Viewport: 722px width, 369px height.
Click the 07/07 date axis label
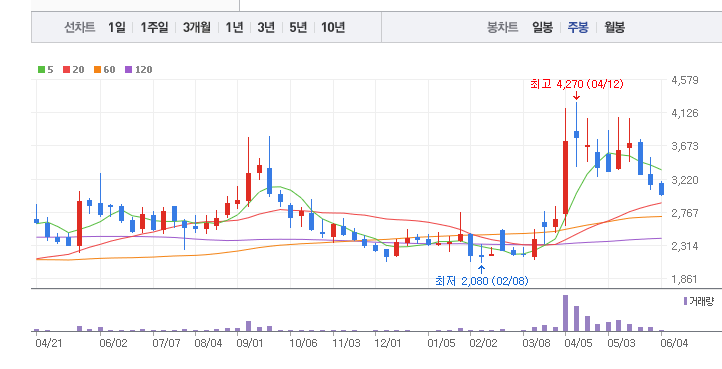pyautogui.click(x=166, y=344)
